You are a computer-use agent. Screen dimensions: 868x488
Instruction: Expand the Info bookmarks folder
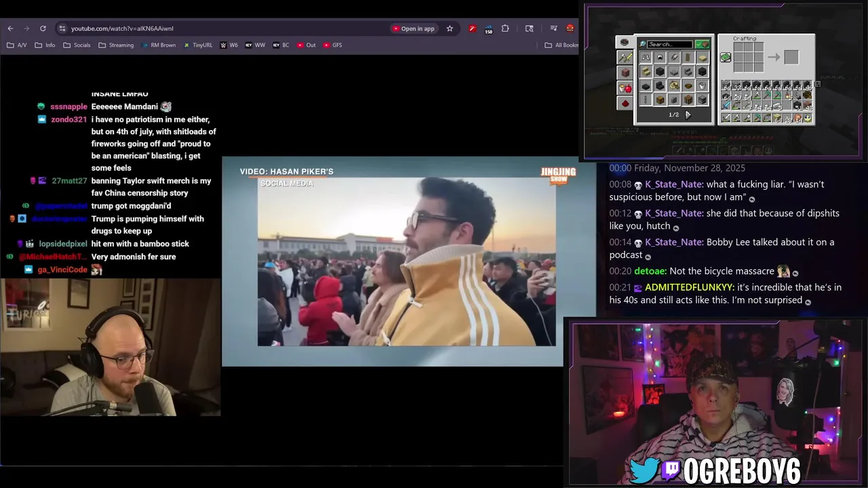click(x=45, y=45)
